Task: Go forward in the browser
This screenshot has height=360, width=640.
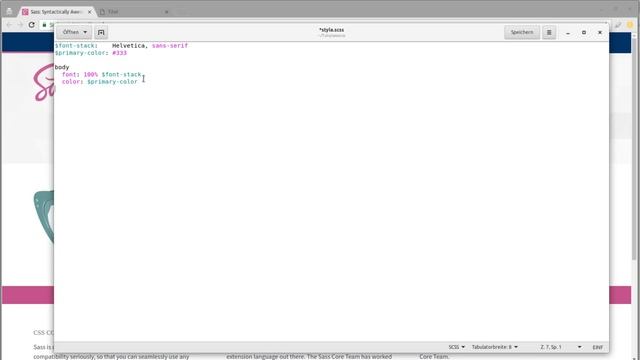Action: [20, 25]
